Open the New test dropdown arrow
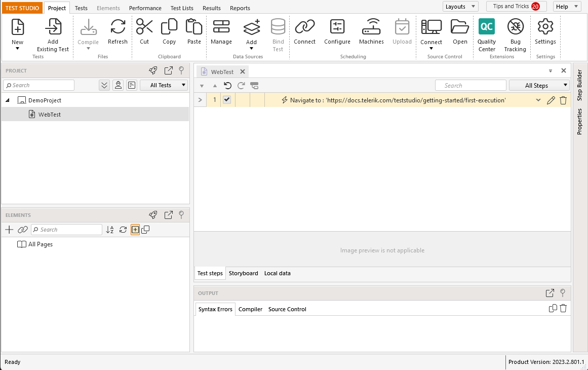 tap(17, 49)
